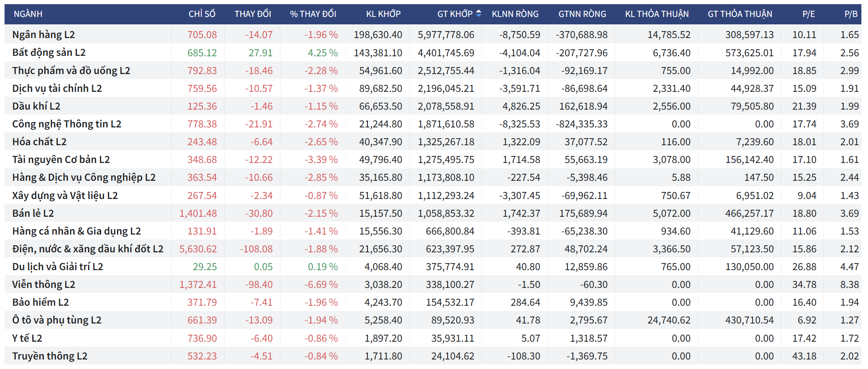This screenshot has width=868, height=369.
Task: Sort by CHỈ SỐ column header
Action: [202, 14]
